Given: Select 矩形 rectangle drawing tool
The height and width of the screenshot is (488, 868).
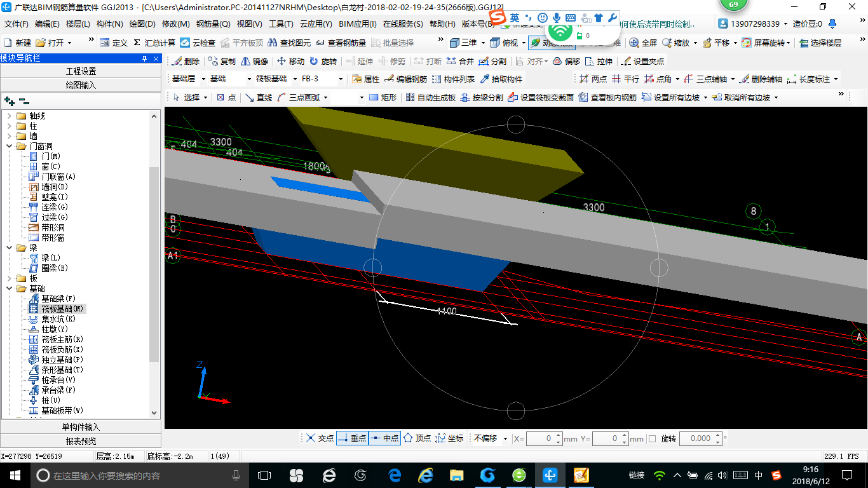Looking at the screenshot, I should 383,97.
